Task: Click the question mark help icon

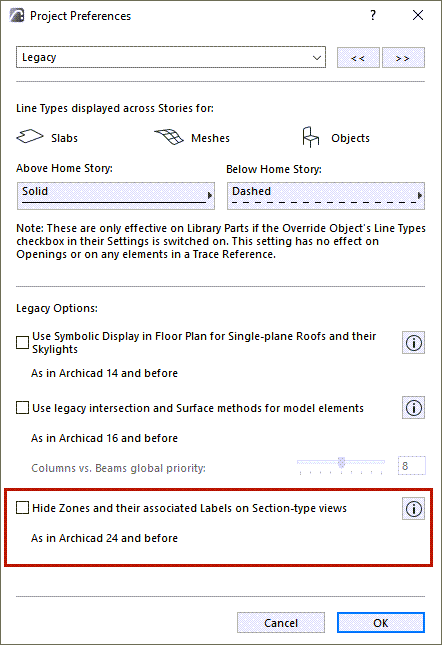Action: (x=373, y=16)
